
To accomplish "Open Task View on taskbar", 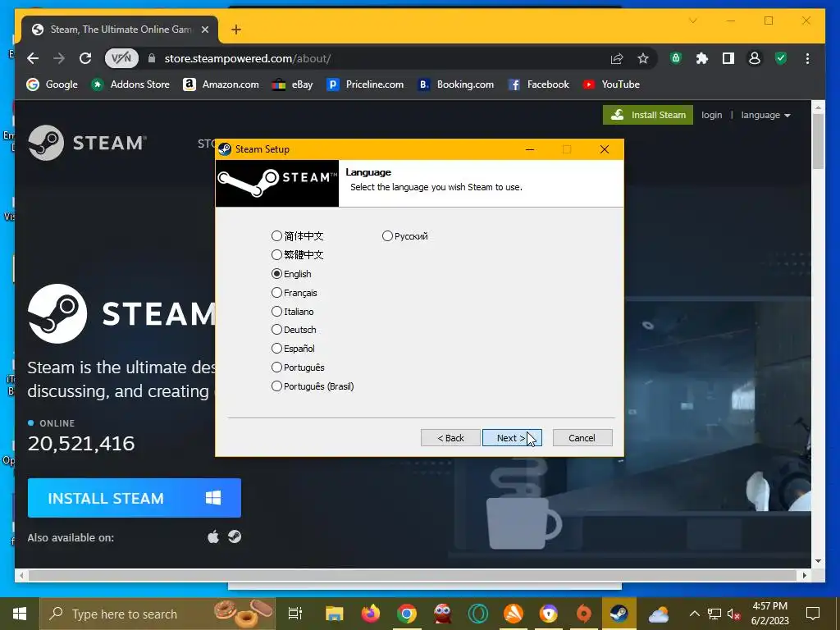I will pyautogui.click(x=295, y=614).
